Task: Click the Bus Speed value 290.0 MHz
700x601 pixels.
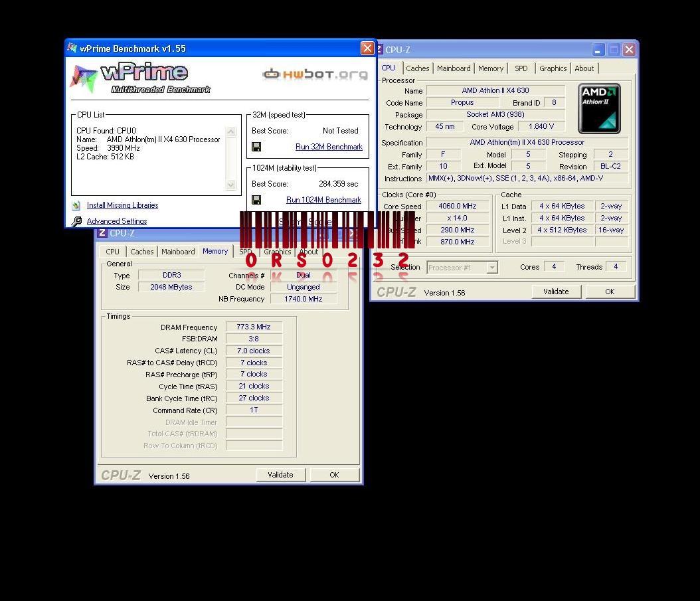Action: click(458, 230)
